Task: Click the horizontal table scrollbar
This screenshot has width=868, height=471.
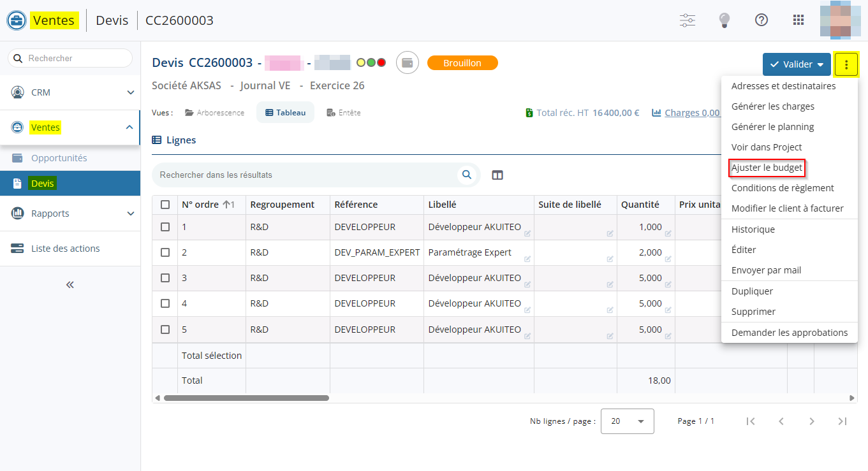Action: coord(246,398)
